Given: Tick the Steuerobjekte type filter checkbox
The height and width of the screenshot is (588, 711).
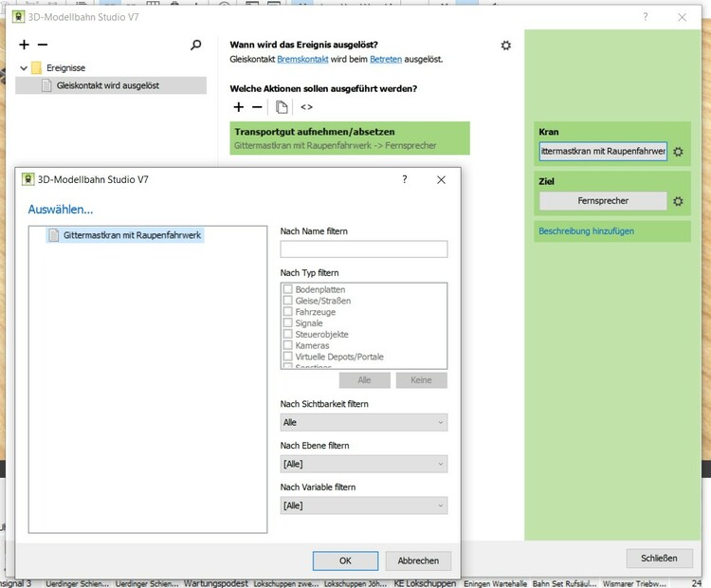Looking at the screenshot, I should click(x=287, y=334).
